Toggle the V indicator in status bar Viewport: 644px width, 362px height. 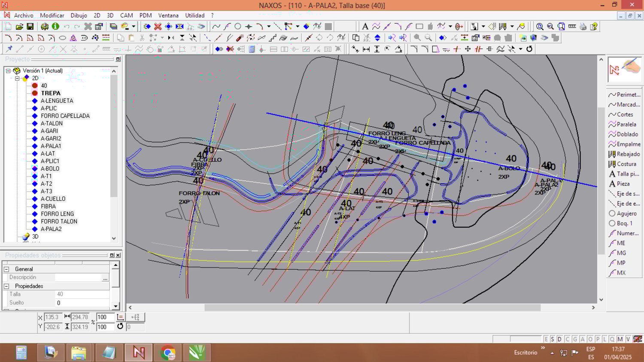[628, 339]
